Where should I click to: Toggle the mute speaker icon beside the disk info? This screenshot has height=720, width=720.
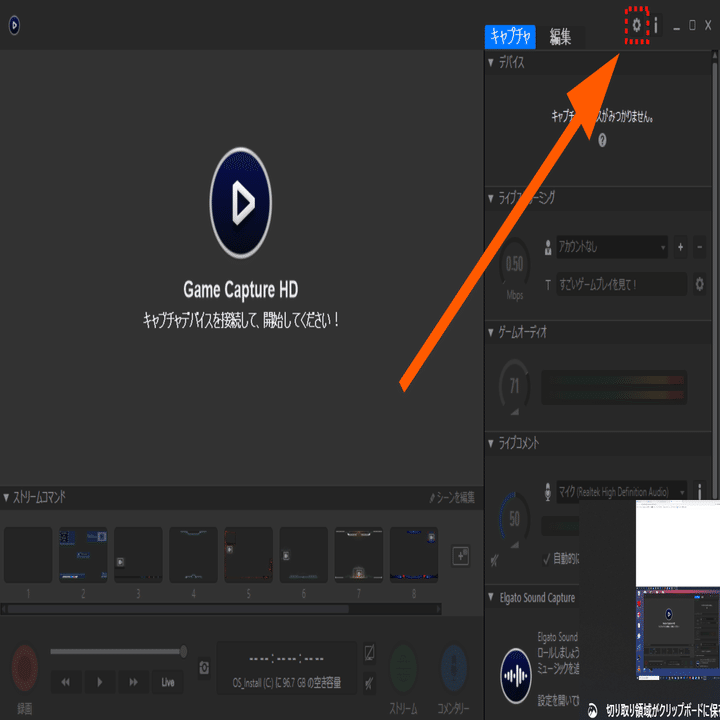[x=369, y=684]
